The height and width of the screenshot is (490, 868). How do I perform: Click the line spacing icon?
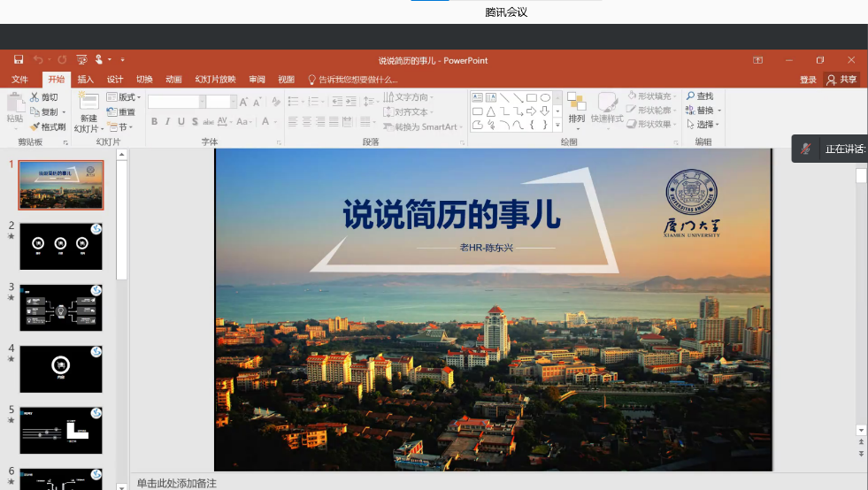click(368, 101)
